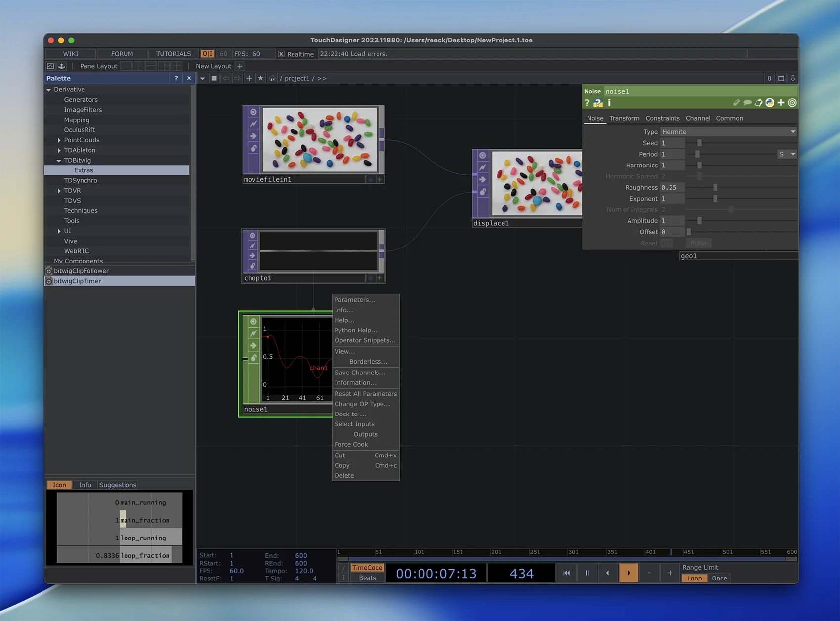Image resolution: width=840 pixels, height=621 pixels.
Task: Choose Force Cook from the context menu
Action: pos(351,444)
